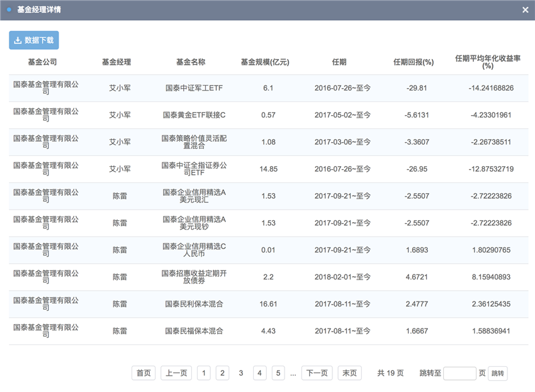Select the 国泰民利保本混合 row
This screenshot has height=392, width=535.
point(194,304)
